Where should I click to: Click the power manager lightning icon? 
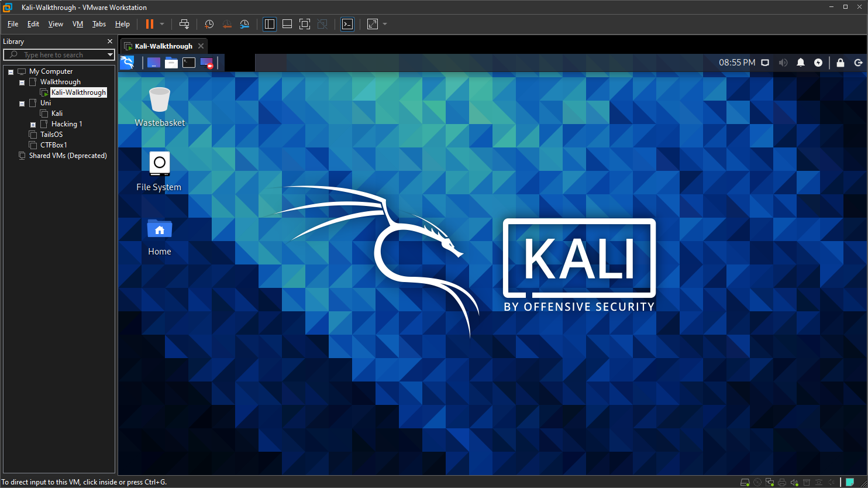(x=818, y=63)
